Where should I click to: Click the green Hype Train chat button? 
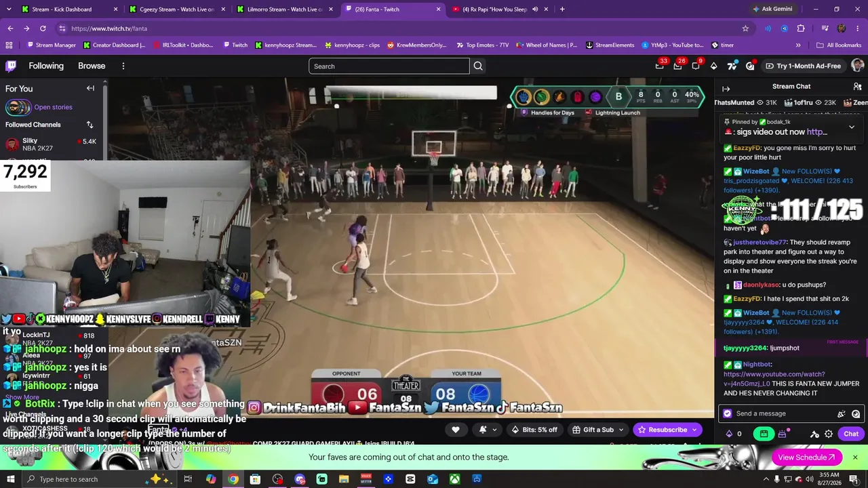pos(764,434)
